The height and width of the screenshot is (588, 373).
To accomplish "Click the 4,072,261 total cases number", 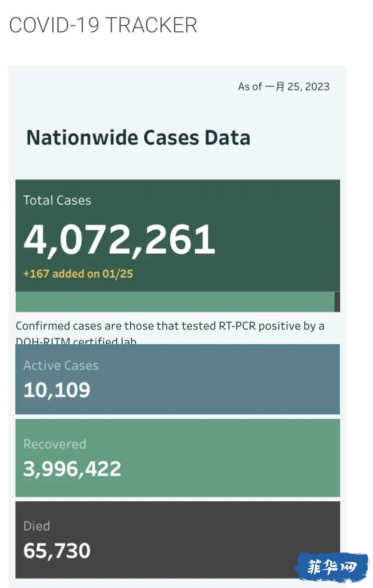I will click(119, 239).
